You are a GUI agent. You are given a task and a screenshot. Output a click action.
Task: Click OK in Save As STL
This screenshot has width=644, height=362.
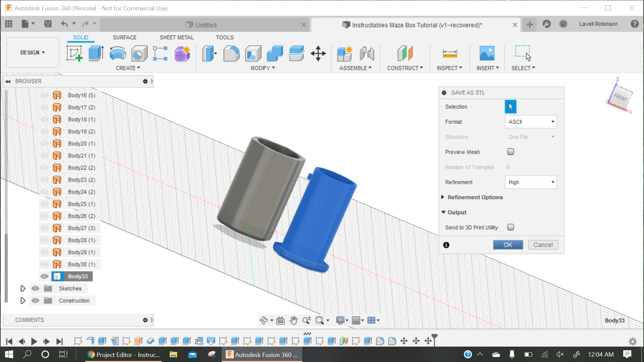[508, 245]
